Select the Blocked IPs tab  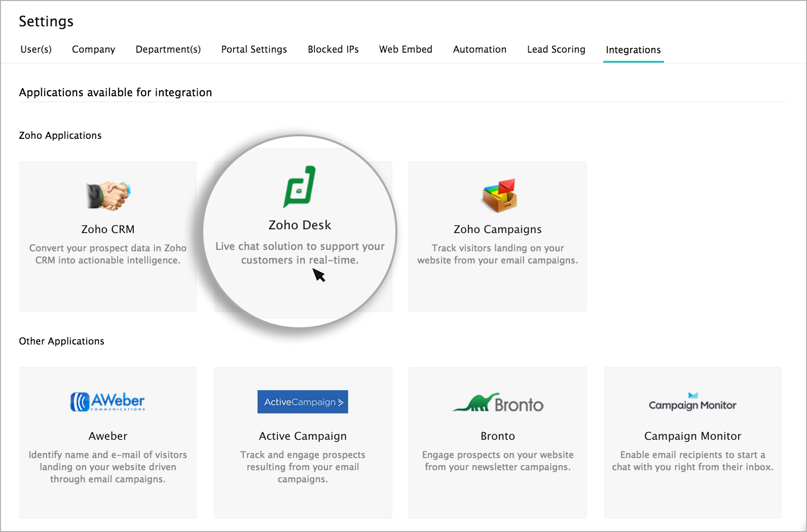point(333,49)
